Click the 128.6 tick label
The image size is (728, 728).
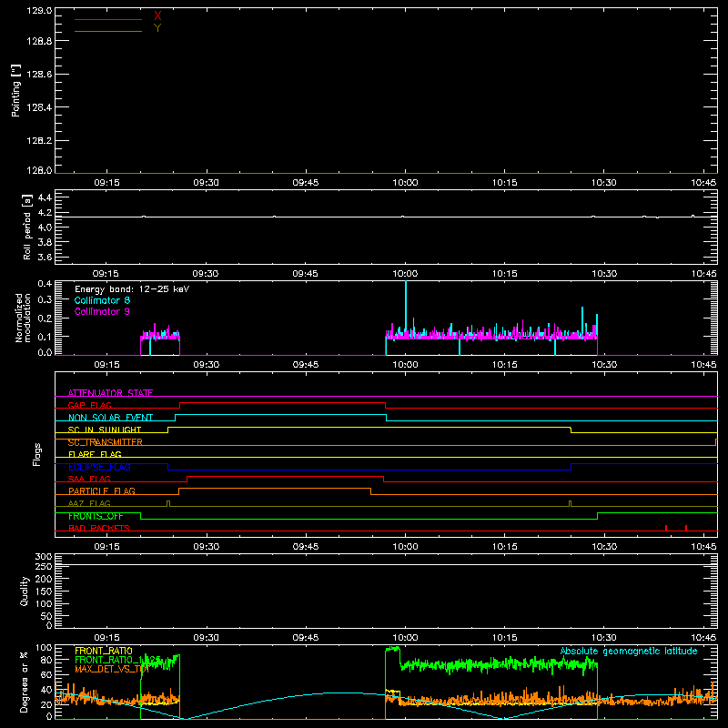point(39,75)
